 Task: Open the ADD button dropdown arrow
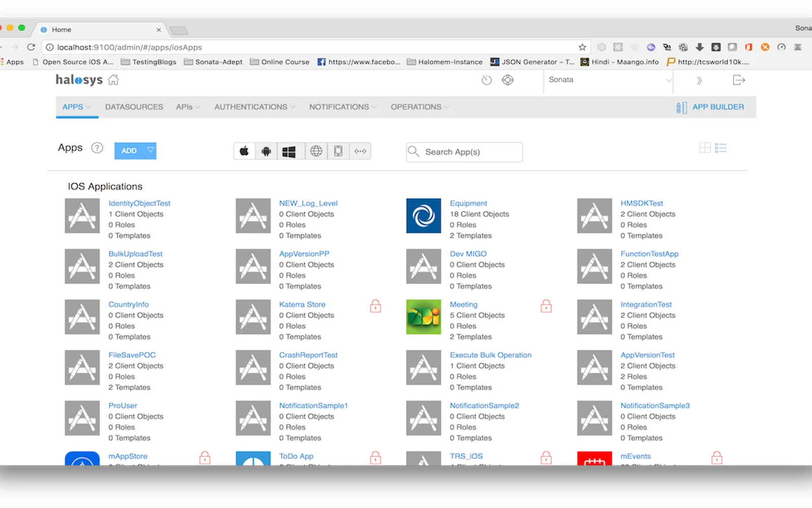tap(150, 150)
